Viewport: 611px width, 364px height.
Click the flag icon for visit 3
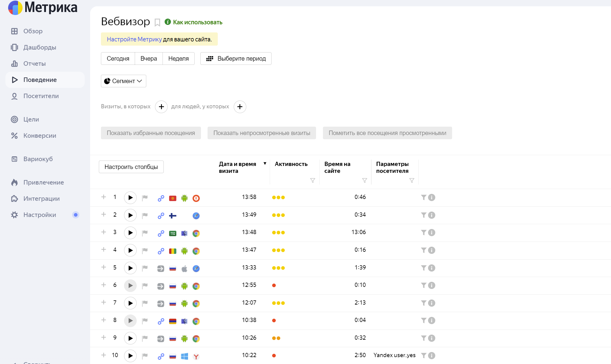(x=145, y=233)
